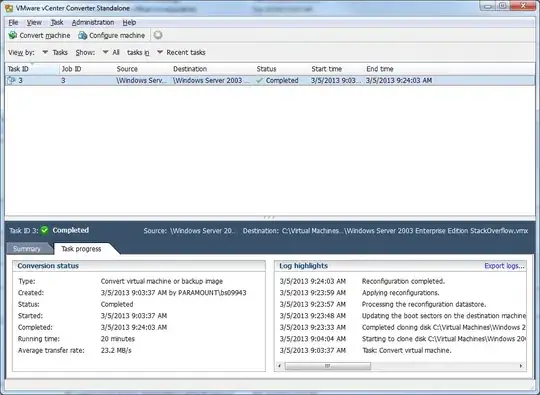Click the log highlights horizontal scrollbar thumb
Screen dimensions: 540x395
tap(328, 366)
